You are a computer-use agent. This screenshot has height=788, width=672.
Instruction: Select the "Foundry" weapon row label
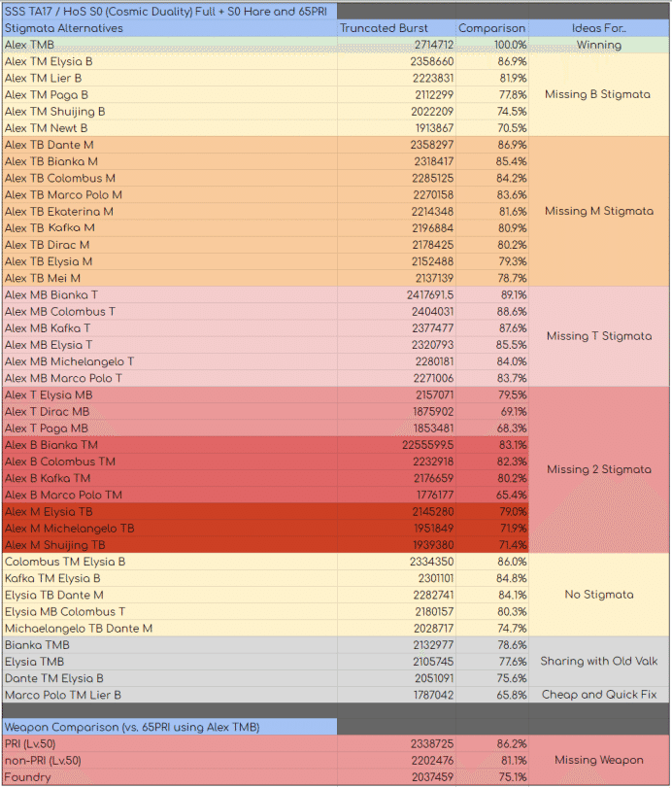click(27, 777)
